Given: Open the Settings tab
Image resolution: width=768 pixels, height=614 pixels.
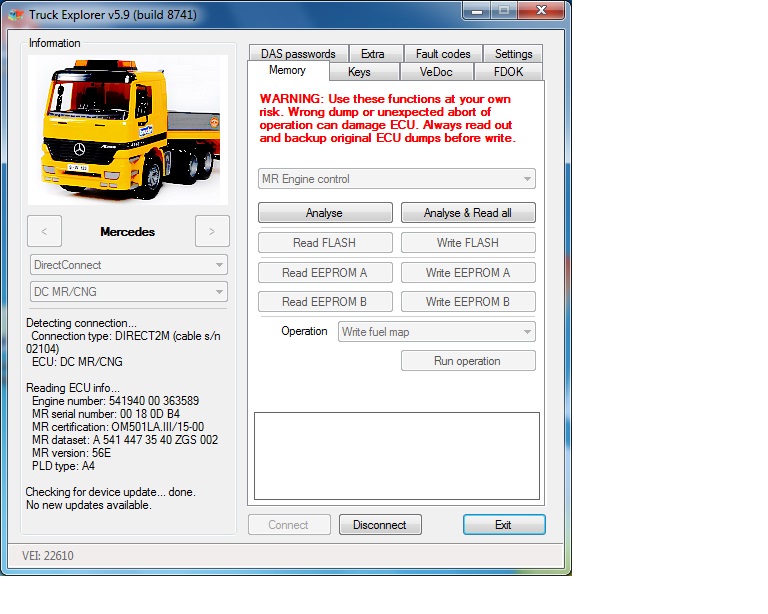Looking at the screenshot, I should [x=513, y=53].
